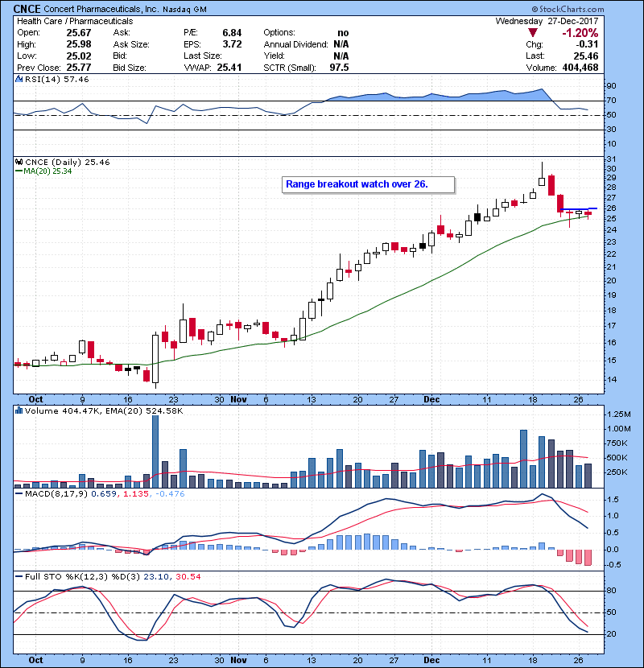
Task: Click the -1.20% percent change value
Action: tap(580, 33)
